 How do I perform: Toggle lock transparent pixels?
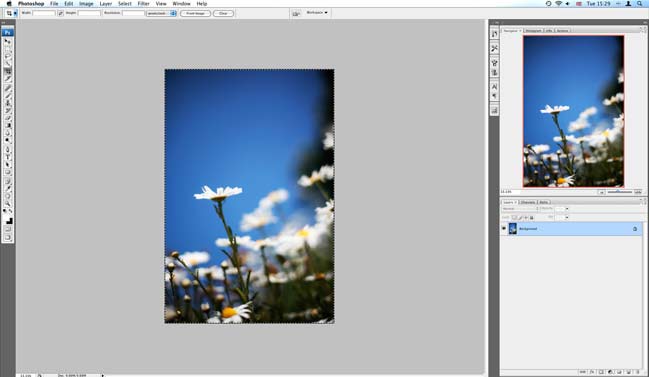(x=514, y=217)
